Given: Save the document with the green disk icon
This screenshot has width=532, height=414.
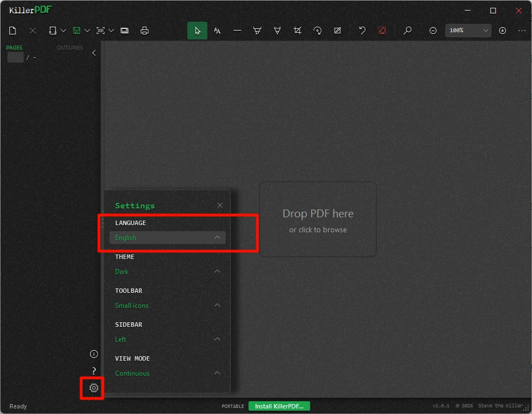Looking at the screenshot, I should [x=77, y=31].
